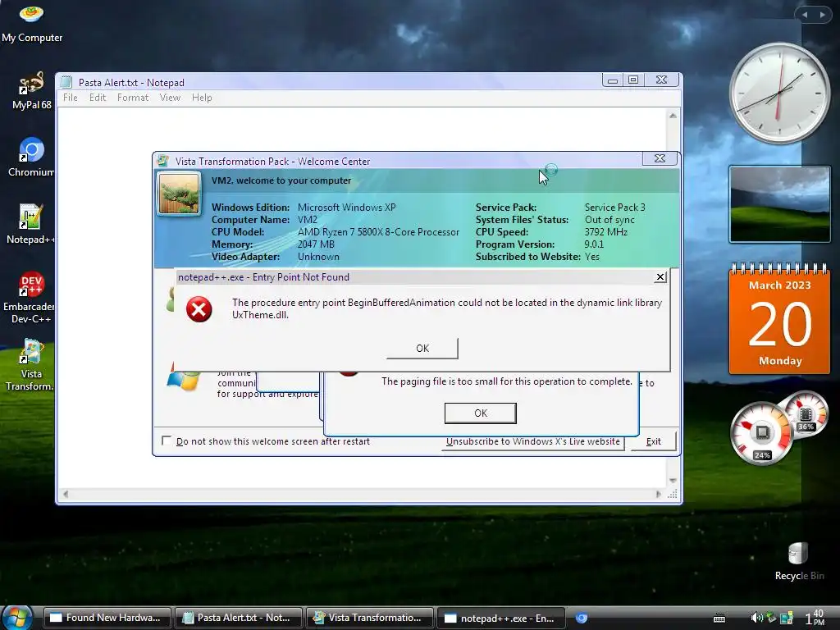Click the Exit button in Welcome Center
This screenshot has height=630, width=840.
click(654, 441)
